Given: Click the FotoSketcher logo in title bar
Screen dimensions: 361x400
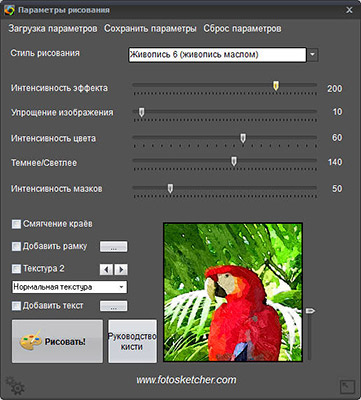Looking at the screenshot, I should (9, 10).
